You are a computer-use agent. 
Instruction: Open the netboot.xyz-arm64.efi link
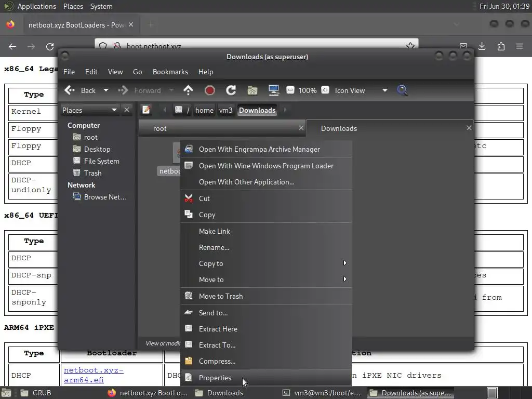tap(94, 375)
